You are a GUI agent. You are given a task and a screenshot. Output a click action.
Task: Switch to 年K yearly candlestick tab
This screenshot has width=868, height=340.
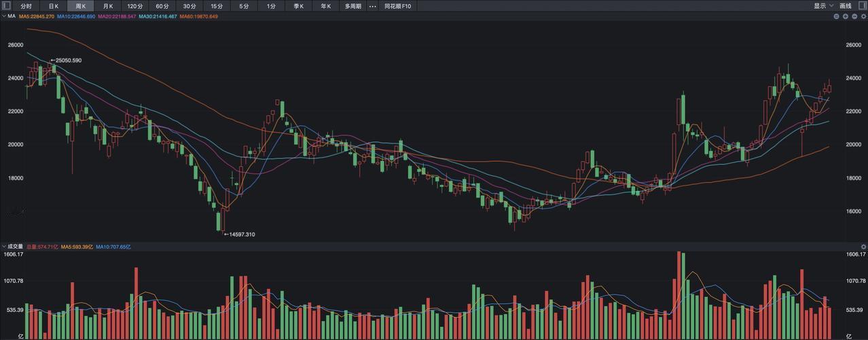[325, 5]
